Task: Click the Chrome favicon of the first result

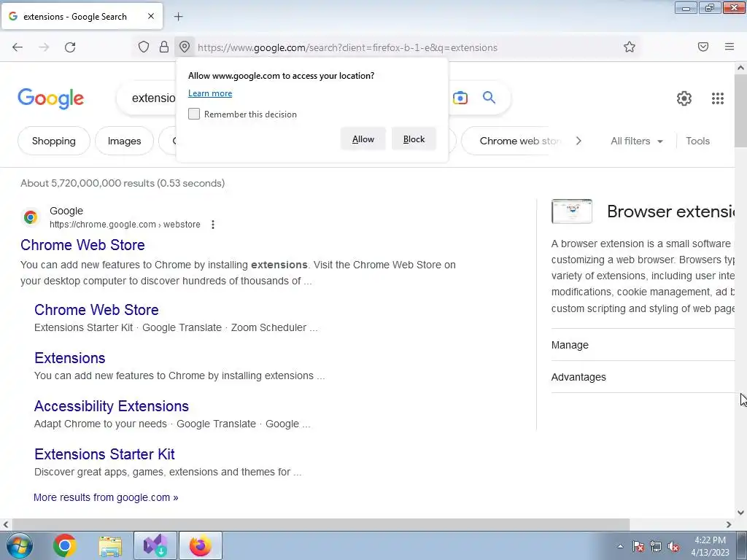Action: tap(31, 217)
